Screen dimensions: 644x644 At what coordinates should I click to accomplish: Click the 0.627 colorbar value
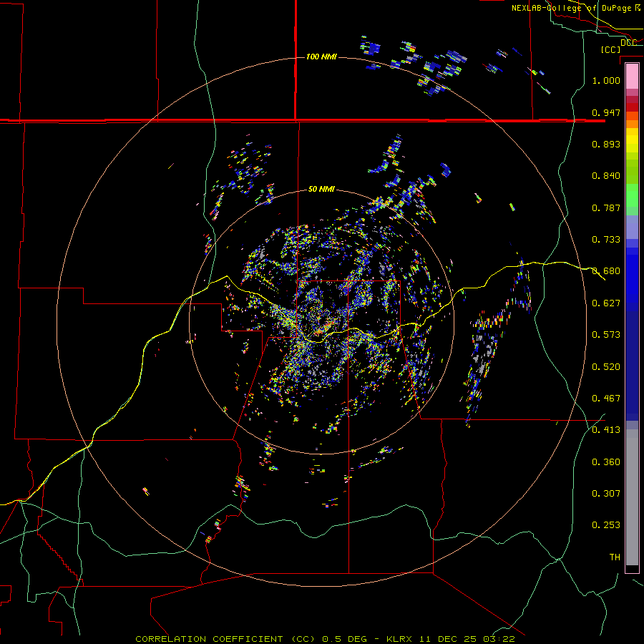606,303
